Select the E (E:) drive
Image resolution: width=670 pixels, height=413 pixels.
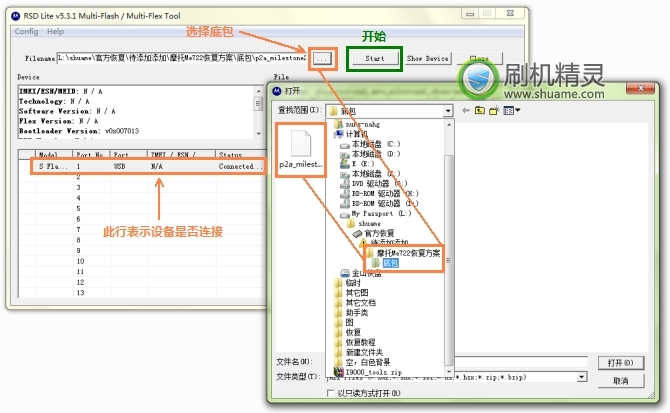click(x=357, y=164)
